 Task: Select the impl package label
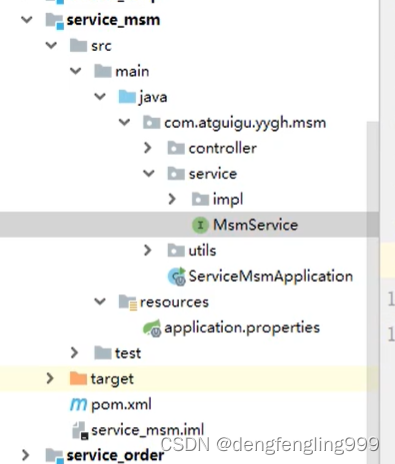pyautogui.click(x=228, y=200)
